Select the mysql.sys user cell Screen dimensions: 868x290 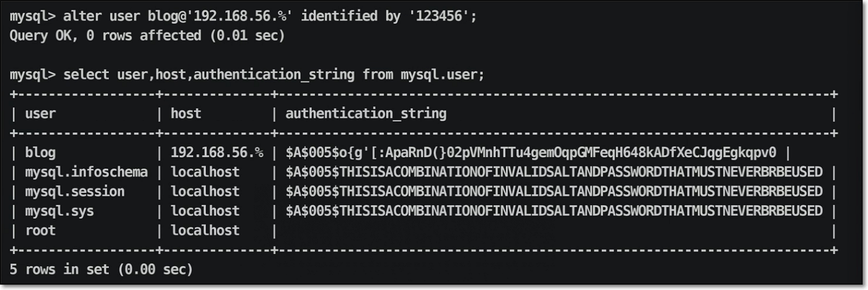[x=60, y=211]
